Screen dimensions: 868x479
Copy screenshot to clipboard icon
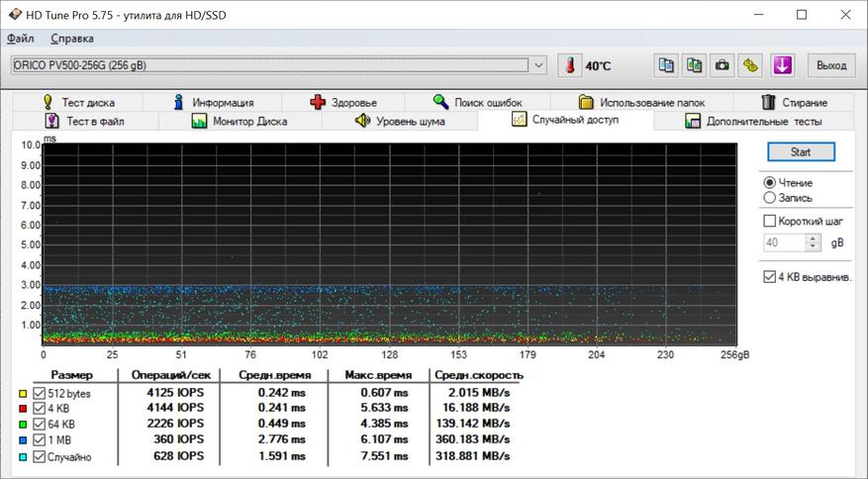(694, 65)
